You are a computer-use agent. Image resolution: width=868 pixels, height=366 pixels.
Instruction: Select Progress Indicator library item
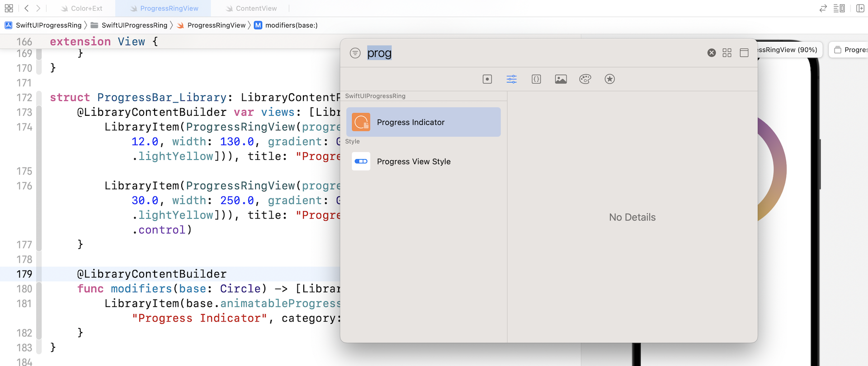[x=424, y=122]
